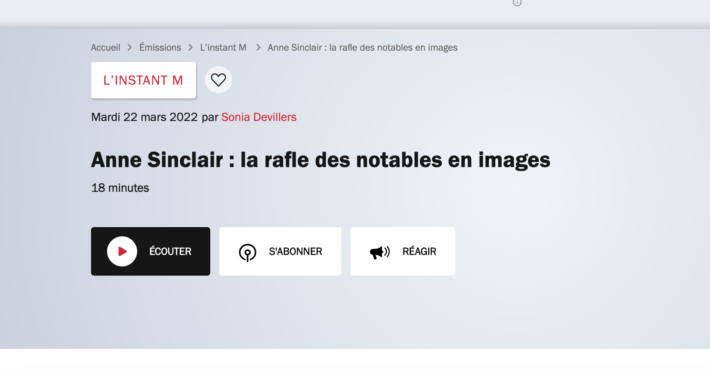Image resolution: width=710 pixels, height=375 pixels.
Task: Click the info icon at top
Action: (x=517, y=2)
